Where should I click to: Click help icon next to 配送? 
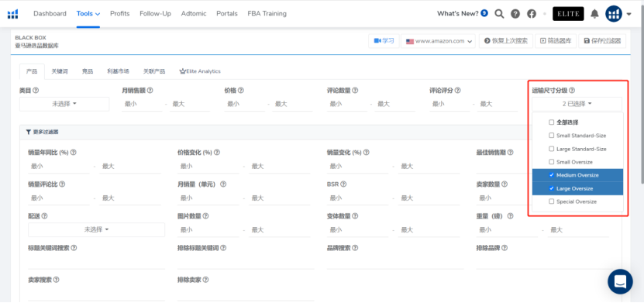(x=44, y=216)
